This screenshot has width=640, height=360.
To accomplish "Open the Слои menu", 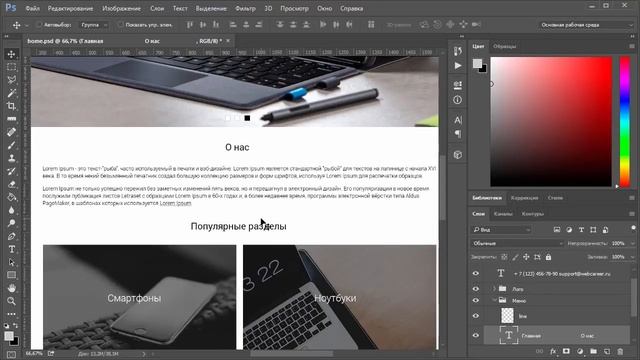I will click(x=157, y=8).
